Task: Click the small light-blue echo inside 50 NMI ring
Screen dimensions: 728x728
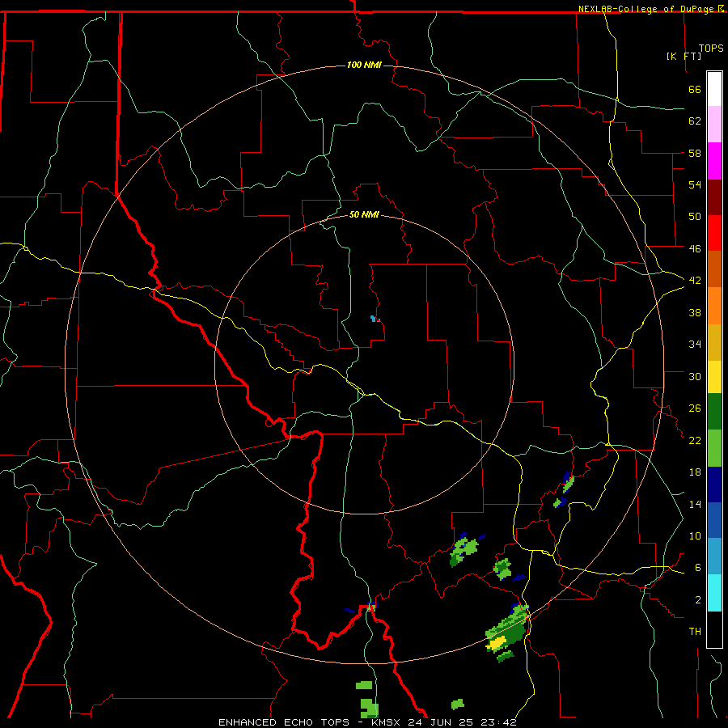Action: pyautogui.click(x=375, y=319)
